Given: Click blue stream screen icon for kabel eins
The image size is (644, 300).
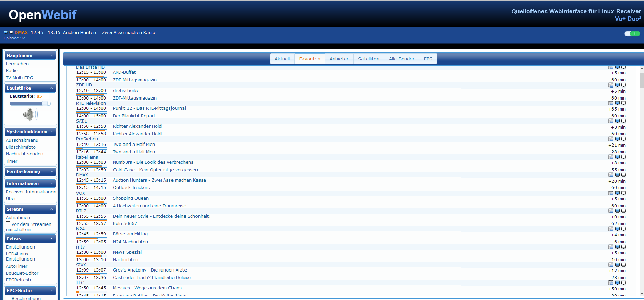Looking at the screenshot, I should tap(617, 157).
